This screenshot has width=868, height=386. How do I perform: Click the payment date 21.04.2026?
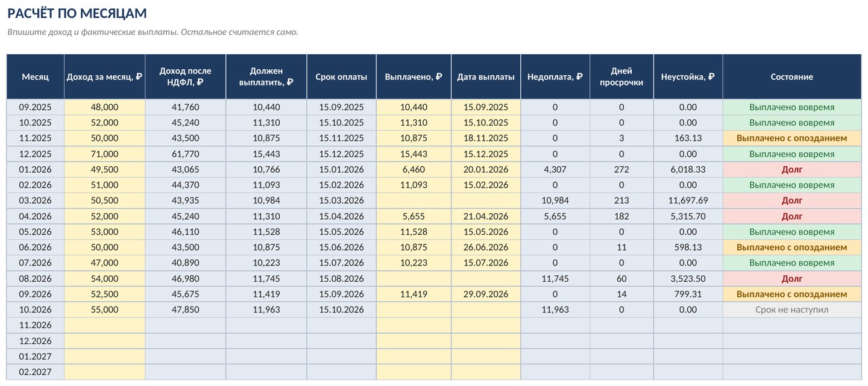[x=486, y=216]
